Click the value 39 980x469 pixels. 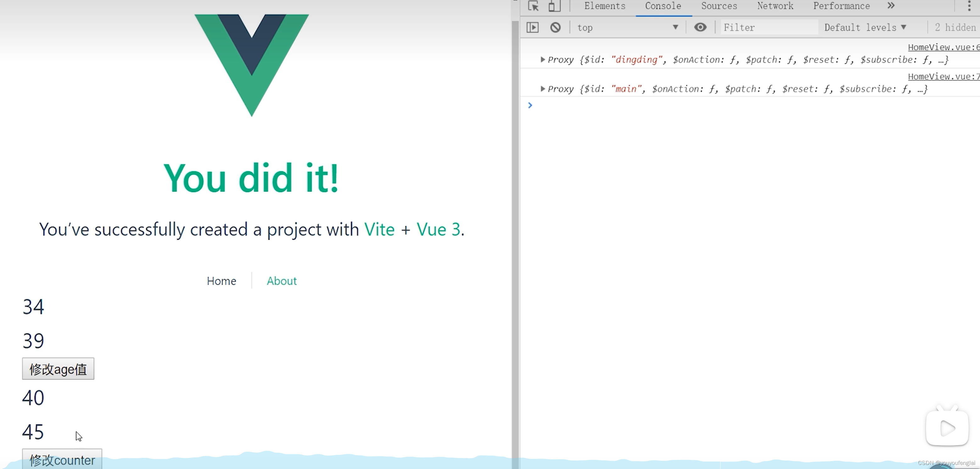33,341
